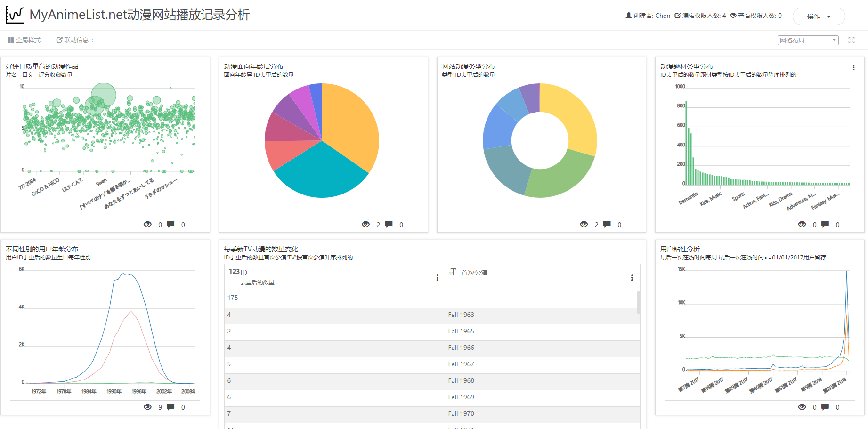Image resolution: width=868 pixels, height=429 pixels.
Task: Click comment icon under 网站动漫类型分布
Action: [x=607, y=224]
